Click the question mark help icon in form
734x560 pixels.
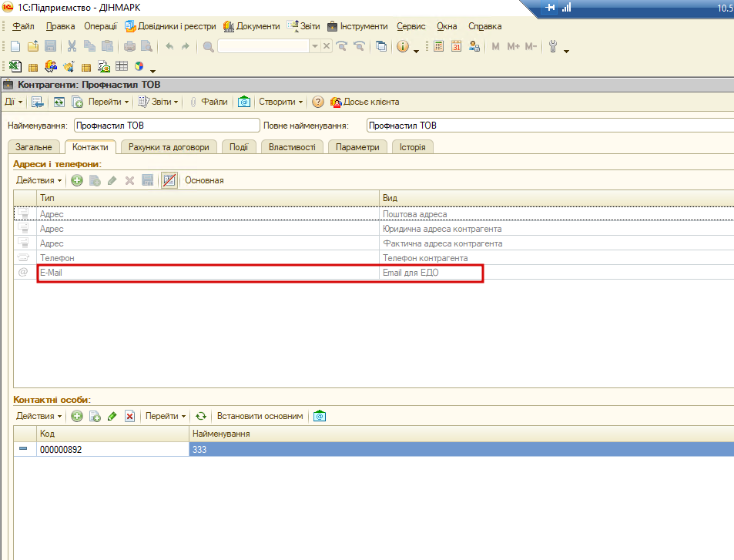pyautogui.click(x=318, y=102)
